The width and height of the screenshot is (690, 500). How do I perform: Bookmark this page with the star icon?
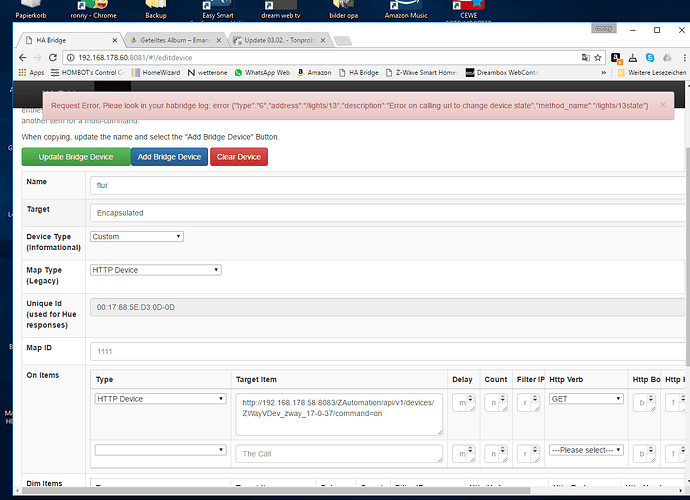[x=598, y=58]
